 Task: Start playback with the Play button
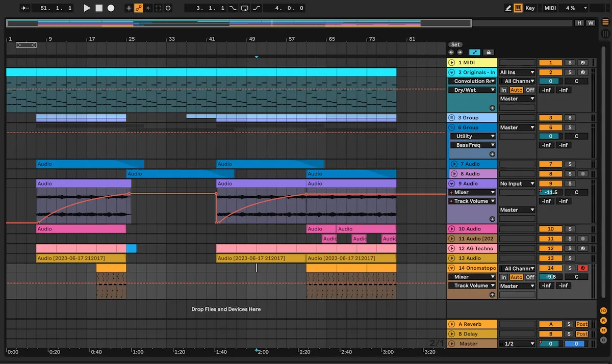(87, 8)
